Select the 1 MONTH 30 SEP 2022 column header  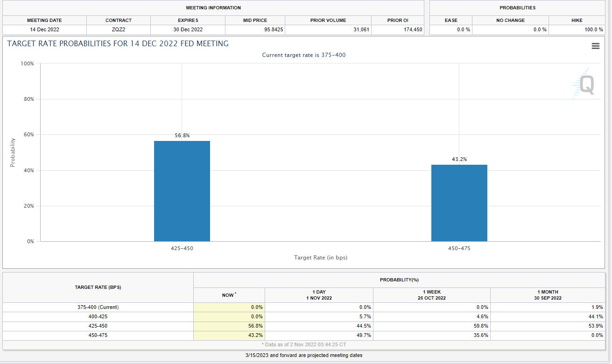click(548, 295)
